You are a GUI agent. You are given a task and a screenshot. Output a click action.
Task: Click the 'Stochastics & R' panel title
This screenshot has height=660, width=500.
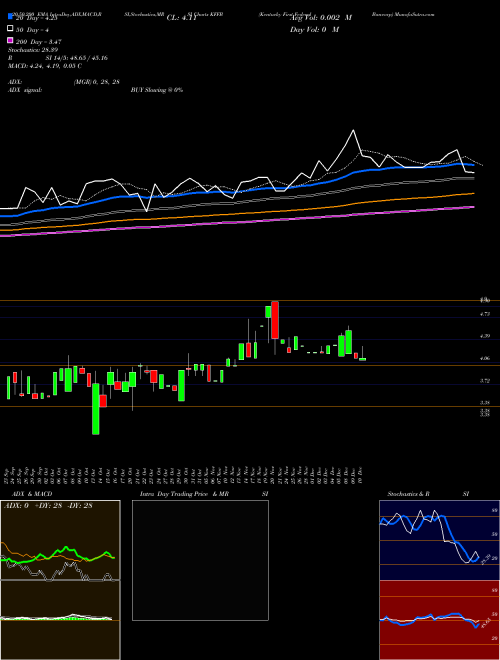point(408,494)
